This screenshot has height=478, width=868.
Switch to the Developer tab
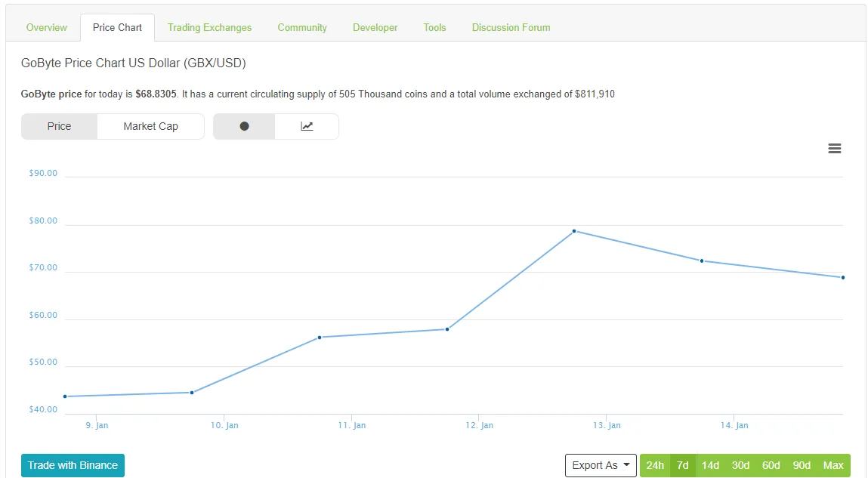point(375,28)
